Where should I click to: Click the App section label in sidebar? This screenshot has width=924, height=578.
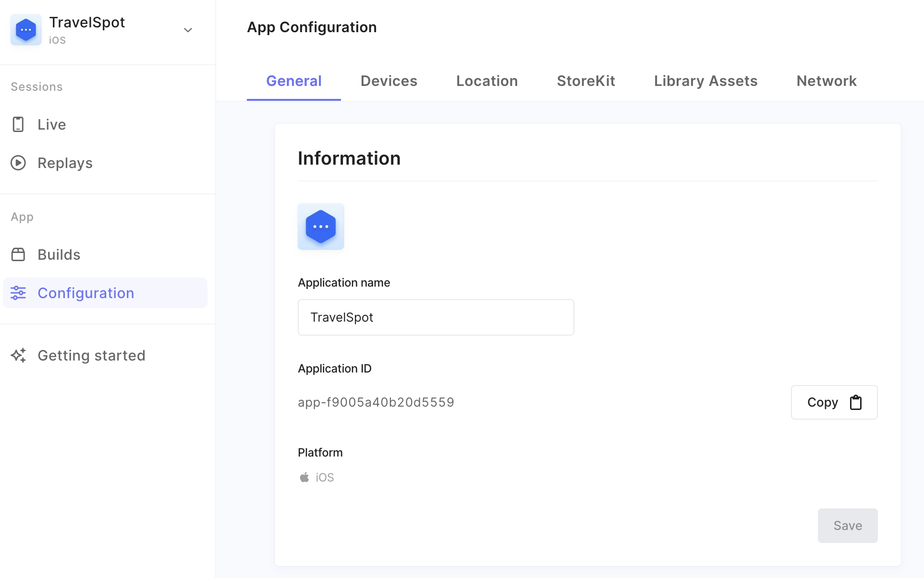coord(22,217)
